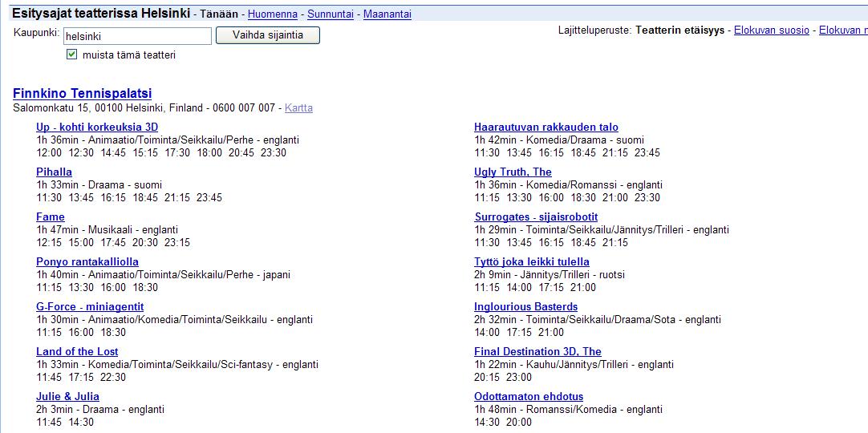
Task: Open the Kartta map link
Action: click(x=298, y=107)
